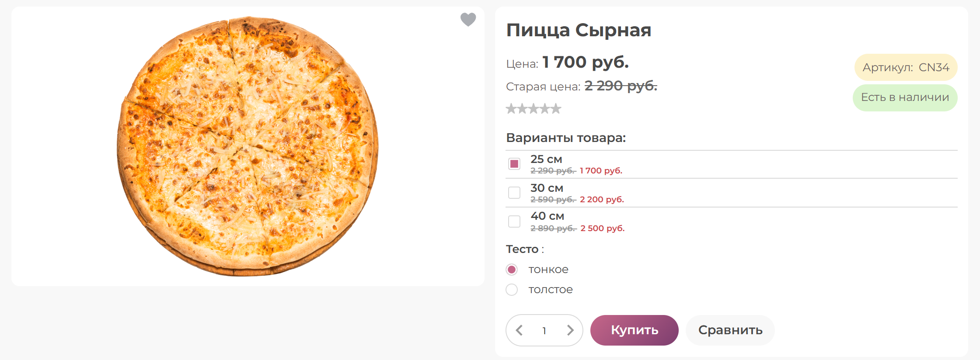
Task: Select the толстое dough option
Action: (511, 290)
